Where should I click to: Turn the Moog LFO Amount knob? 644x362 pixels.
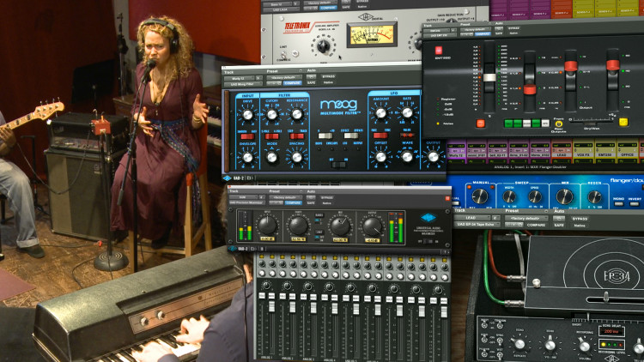click(380, 114)
